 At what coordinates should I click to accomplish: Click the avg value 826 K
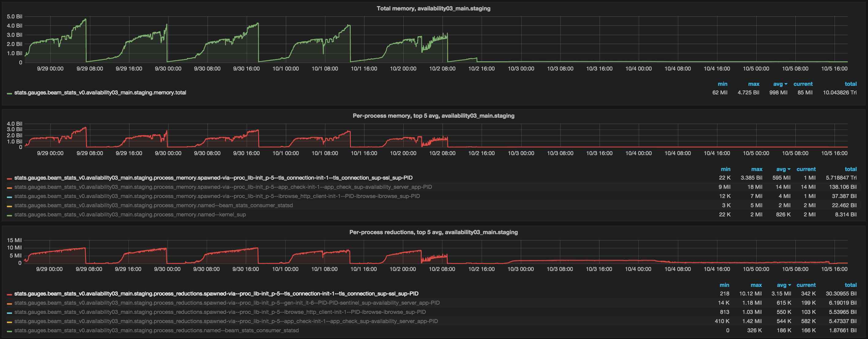point(783,214)
